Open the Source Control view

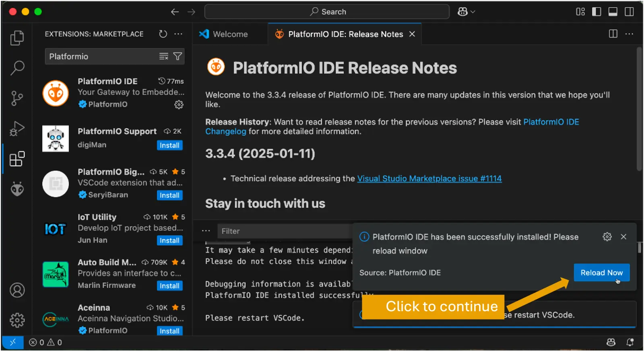[17, 98]
